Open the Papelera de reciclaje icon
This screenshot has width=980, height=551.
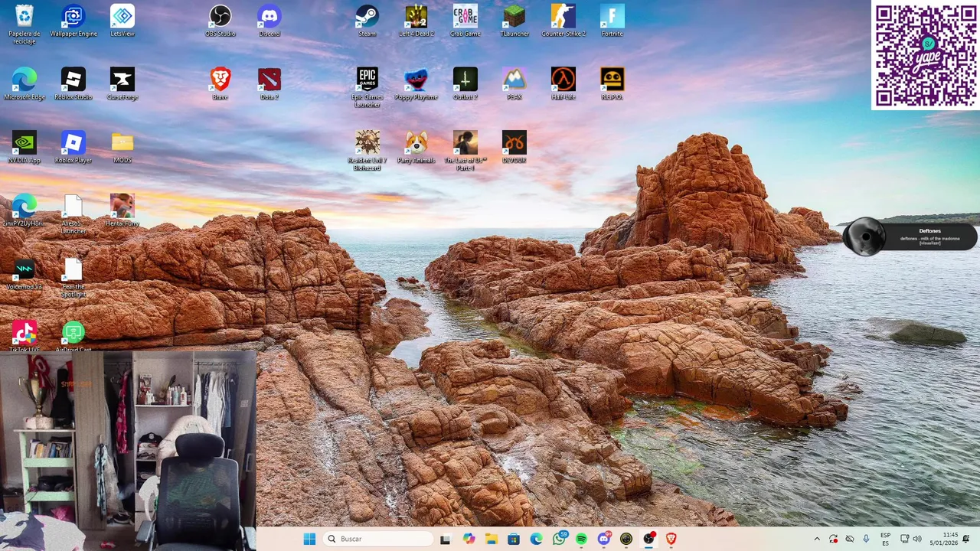tap(24, 24)
